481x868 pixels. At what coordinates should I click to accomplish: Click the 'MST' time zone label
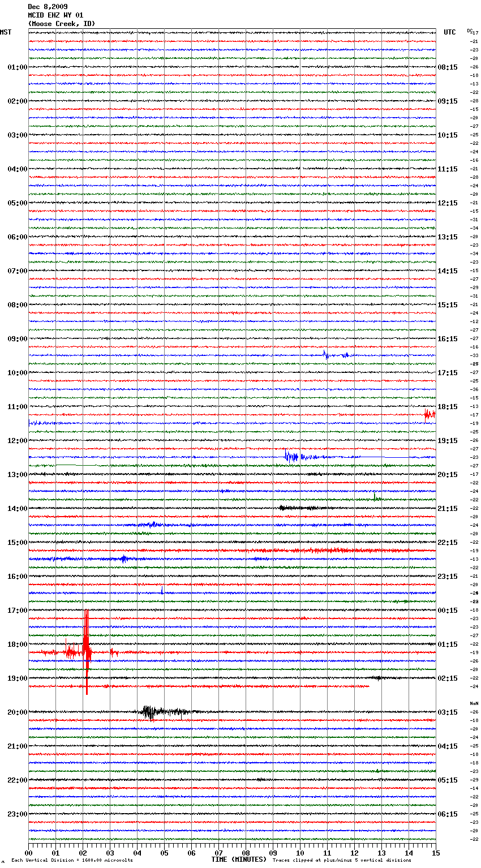6,32
